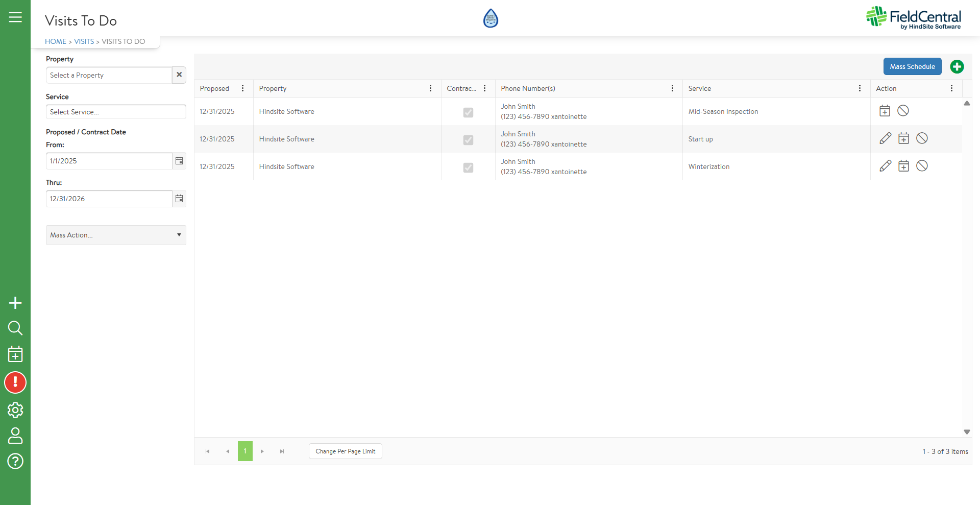980x505 pixels.
Task: Open the Proposed column options menu
Action: coord(242,88)
